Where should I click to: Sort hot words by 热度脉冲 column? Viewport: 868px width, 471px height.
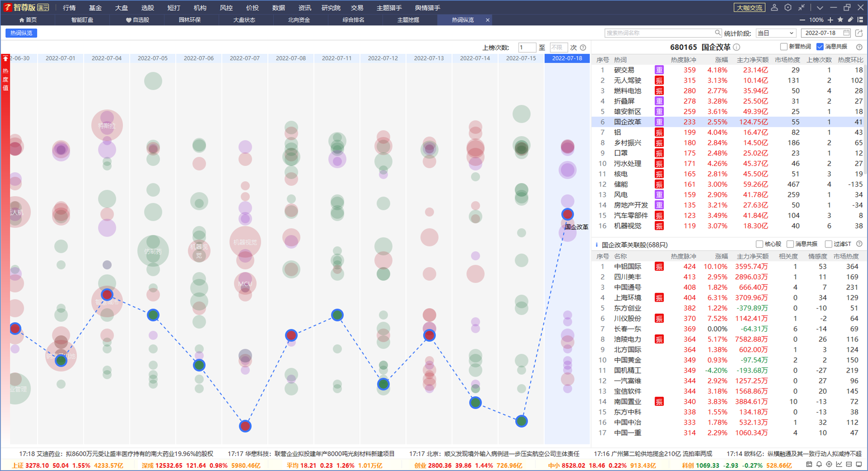683,60
